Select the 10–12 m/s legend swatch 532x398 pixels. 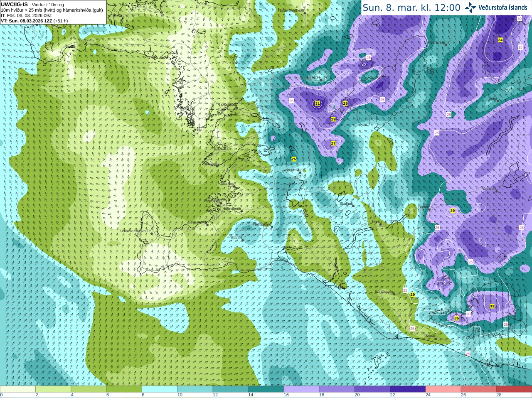(x=195, y=389)
